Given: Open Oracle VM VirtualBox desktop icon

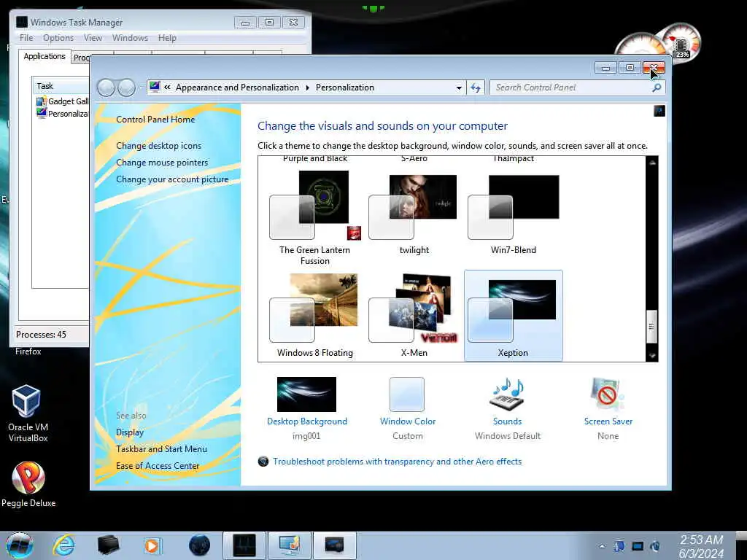Looking at the screenshot, I should click(27, 413).
